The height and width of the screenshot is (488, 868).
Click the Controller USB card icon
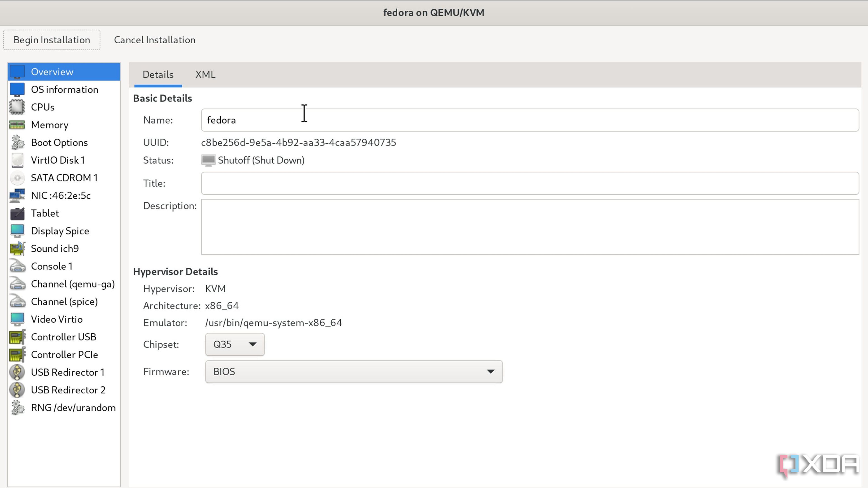[17, 337]
